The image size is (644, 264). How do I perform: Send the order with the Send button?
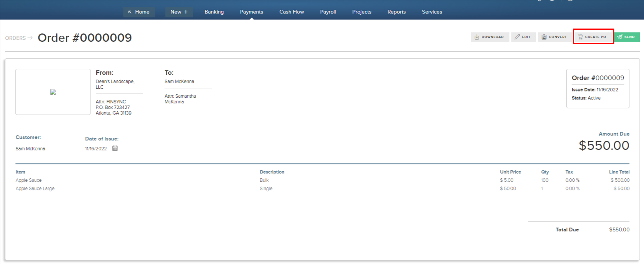tap(627, 37)
